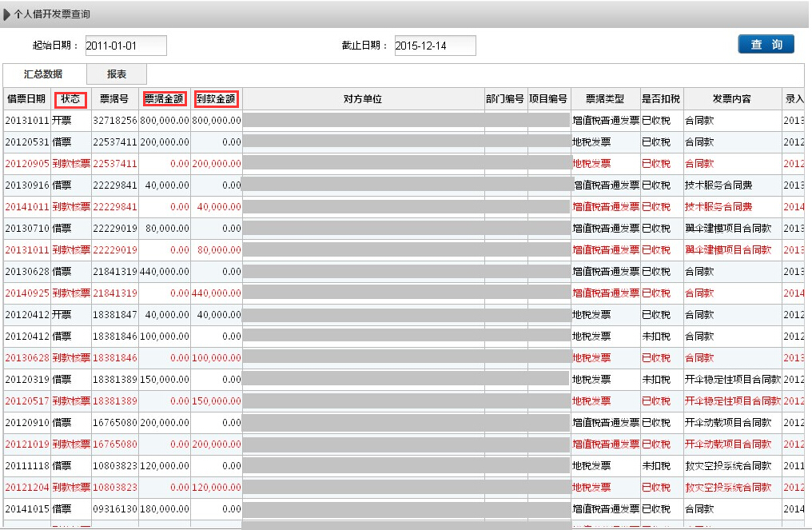Click the 状态 column header
The image size is (812, 530).
point(70,99)
